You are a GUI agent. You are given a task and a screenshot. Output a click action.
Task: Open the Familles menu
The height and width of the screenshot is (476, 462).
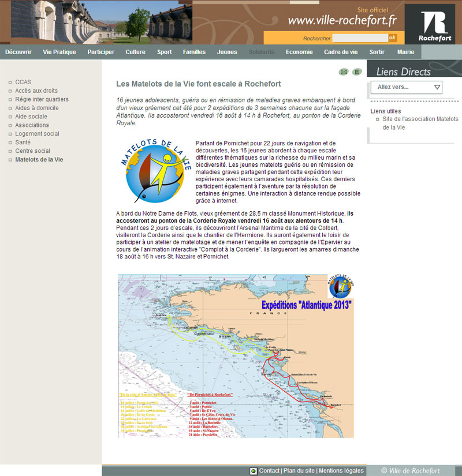[x=194, y=52]
